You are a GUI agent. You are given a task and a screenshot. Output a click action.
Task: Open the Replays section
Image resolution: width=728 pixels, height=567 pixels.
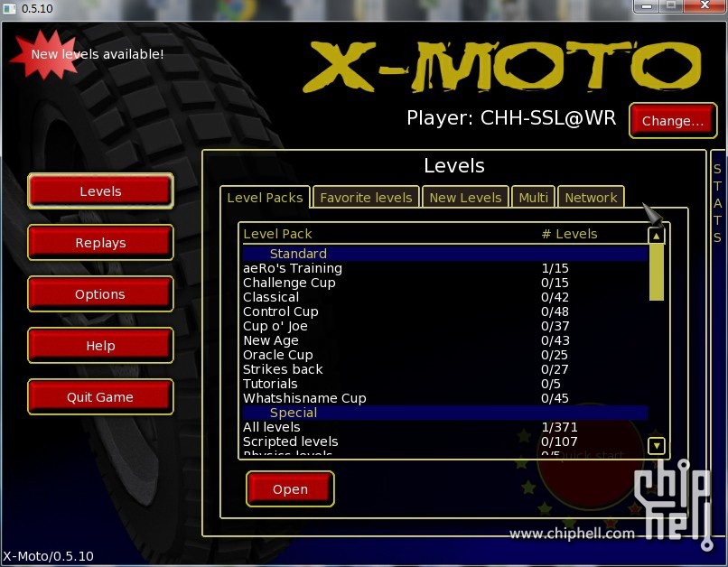tap(100, 243)
